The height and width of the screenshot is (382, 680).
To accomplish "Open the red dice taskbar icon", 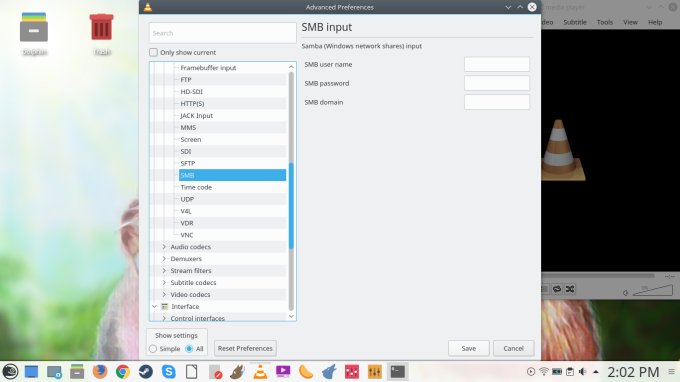I will [352, 372].
